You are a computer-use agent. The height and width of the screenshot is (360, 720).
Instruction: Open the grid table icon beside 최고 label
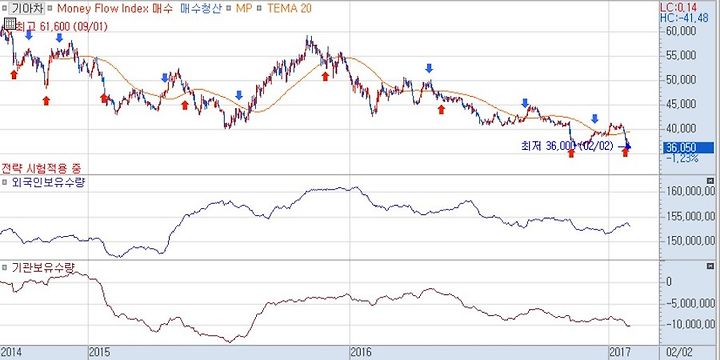coord(10,24)
